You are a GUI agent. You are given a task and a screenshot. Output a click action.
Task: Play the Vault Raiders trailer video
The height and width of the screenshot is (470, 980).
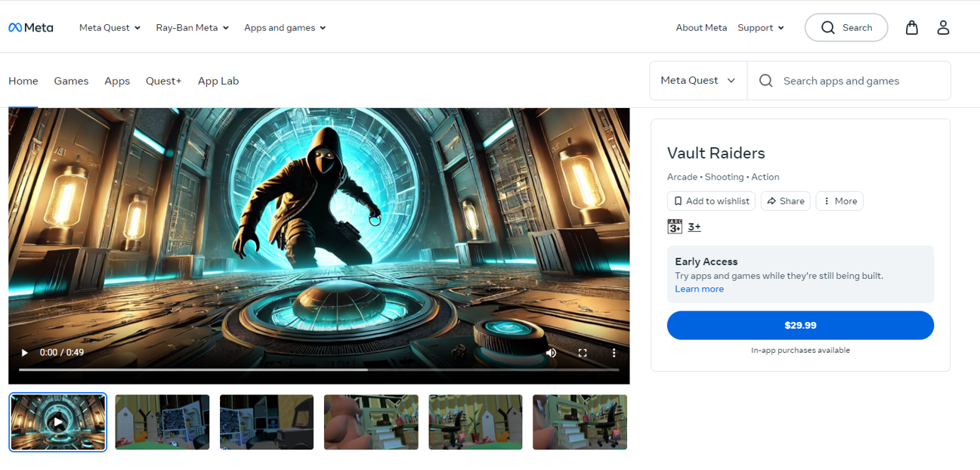(25, 353)
